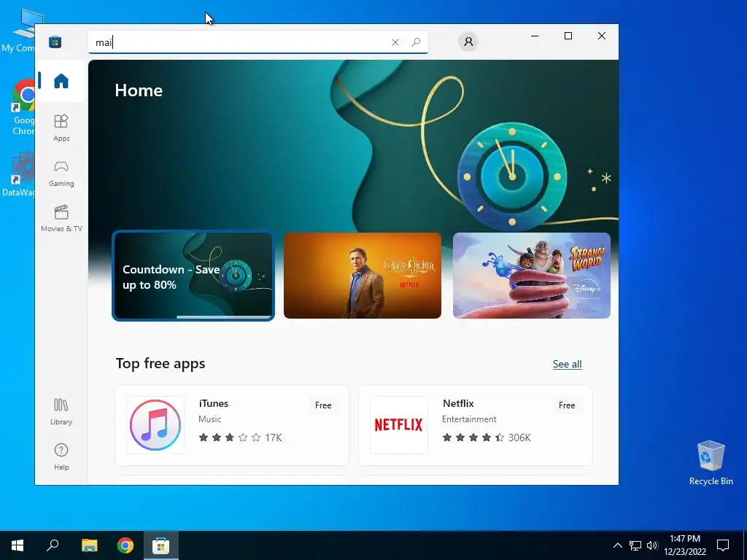Open the Strange World Disney+ promo card
This screenshot has width=747, height=560.
tap(531, 275)
